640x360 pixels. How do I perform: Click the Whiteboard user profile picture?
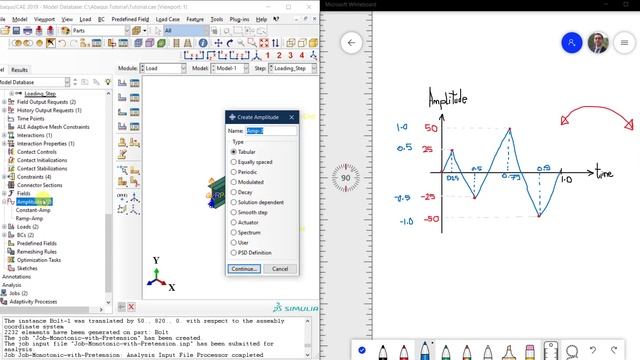(598, 42)
